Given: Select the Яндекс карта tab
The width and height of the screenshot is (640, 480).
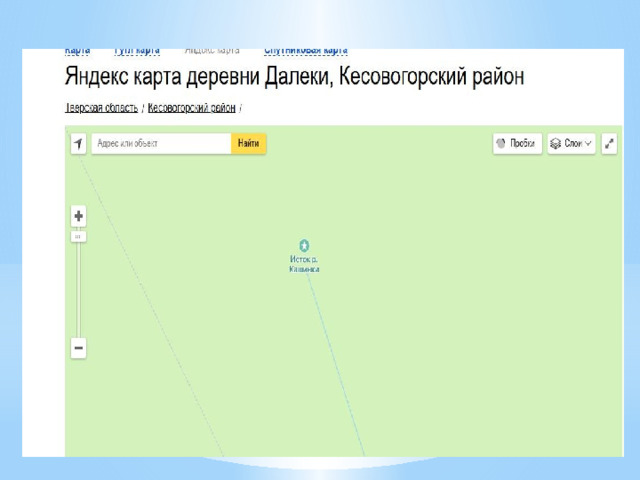Looking at the screenshot, I should pos(212,51).
